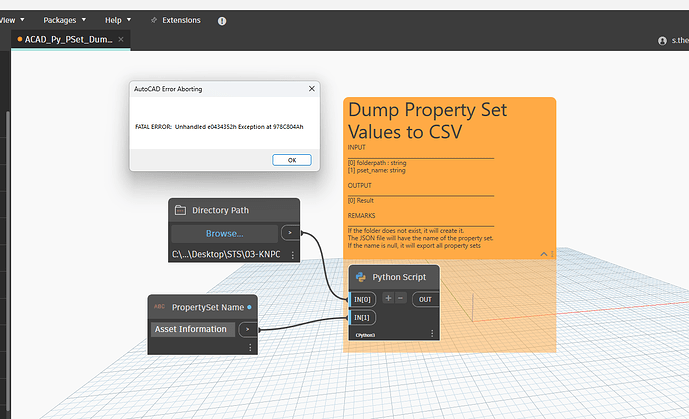The height and width of the screenshot is (419, 689).
Task: Open the Packages menu
Action: (64, 20)
